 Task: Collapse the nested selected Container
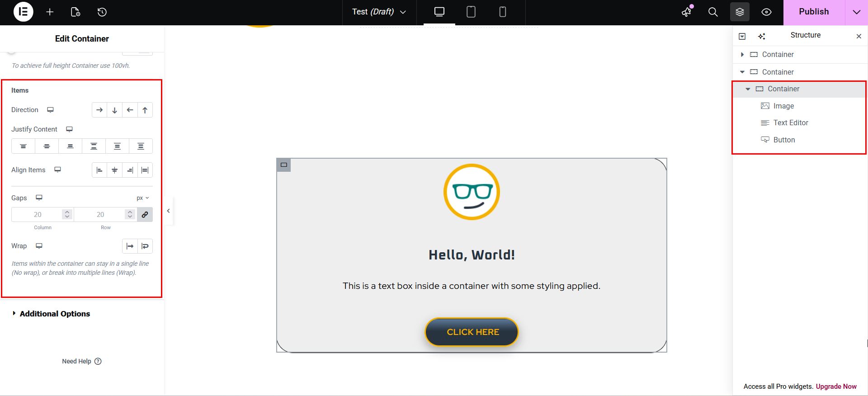(x=748, y=89)
